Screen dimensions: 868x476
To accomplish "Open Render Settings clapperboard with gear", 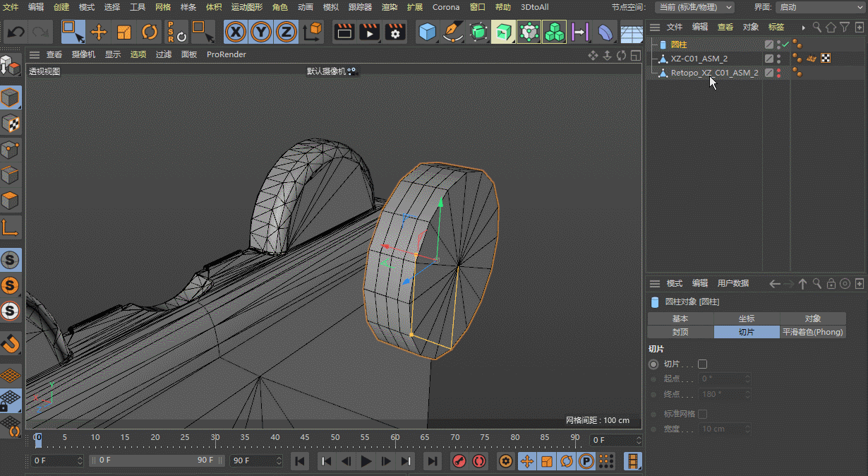I will click(x=395, y=32).
